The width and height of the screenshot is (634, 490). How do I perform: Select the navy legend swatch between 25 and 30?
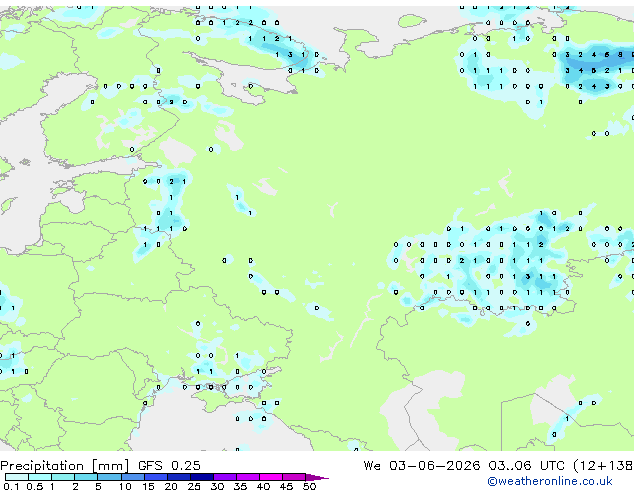point(202,477)
